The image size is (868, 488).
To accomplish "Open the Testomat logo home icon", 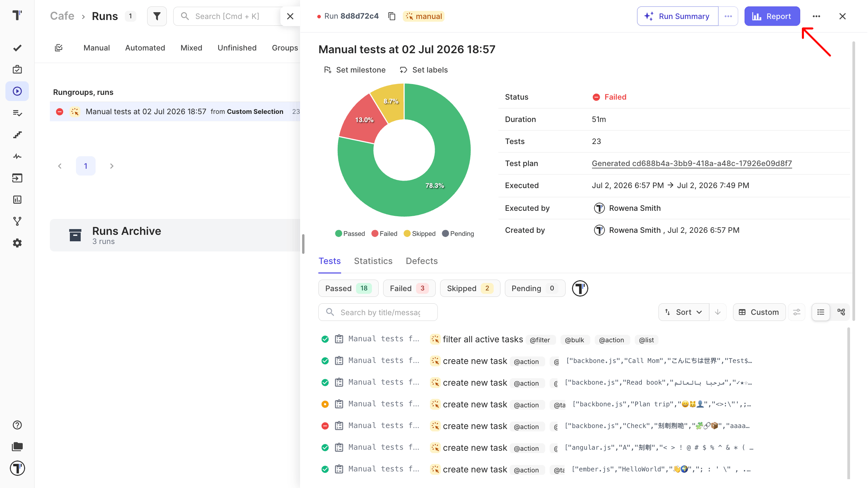I will pos(17,16).
